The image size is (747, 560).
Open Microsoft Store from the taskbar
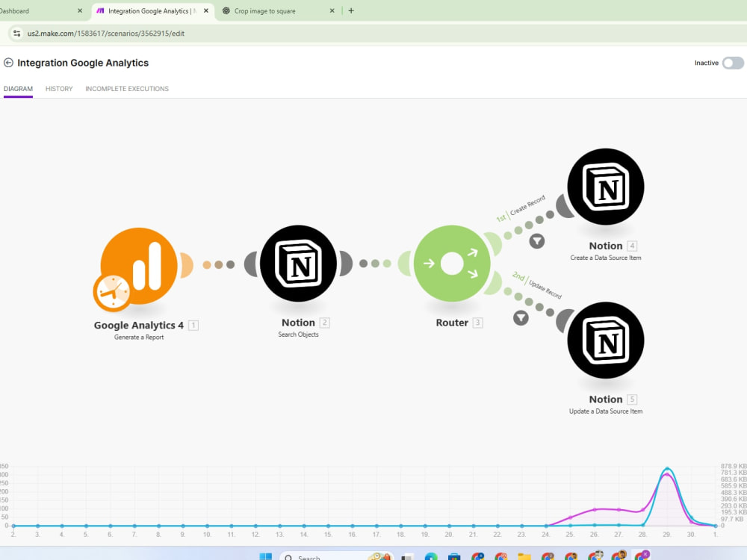coord(454,556)
